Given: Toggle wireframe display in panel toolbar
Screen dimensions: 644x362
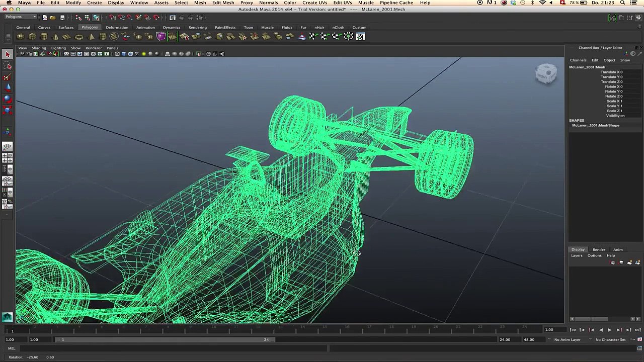Looking at the screenshot, I should tap(117, 54).
